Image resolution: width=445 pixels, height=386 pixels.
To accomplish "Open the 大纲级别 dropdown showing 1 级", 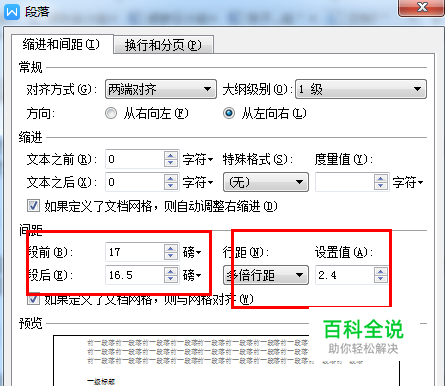I will 361,89.
